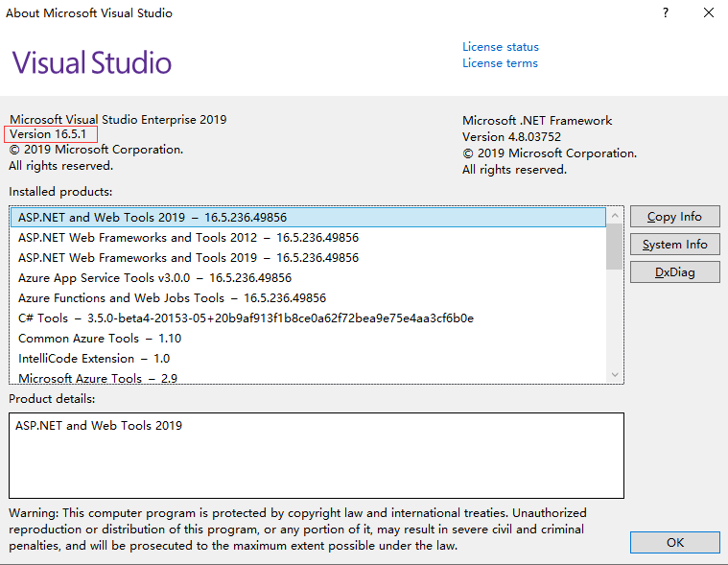Select ASP.NET Web Frameworks and Tools 2019
Screen dimensions: 728x565
pos(308,258)
